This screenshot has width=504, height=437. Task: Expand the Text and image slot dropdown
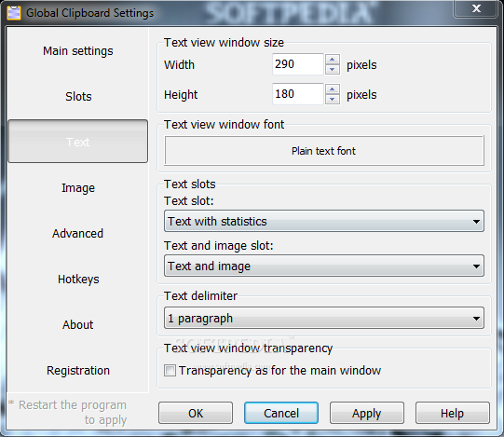pos(324,266)
